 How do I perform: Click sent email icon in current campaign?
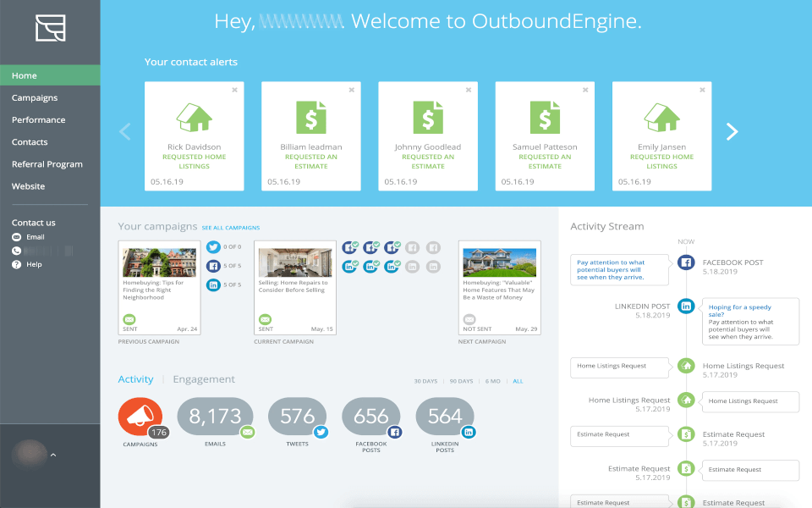click(x=265, y=319)
